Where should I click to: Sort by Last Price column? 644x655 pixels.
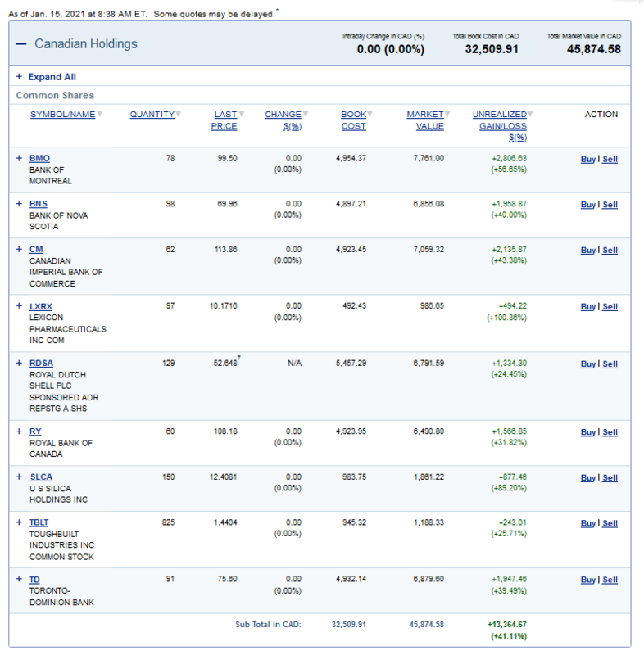click(x=224, y=120)
